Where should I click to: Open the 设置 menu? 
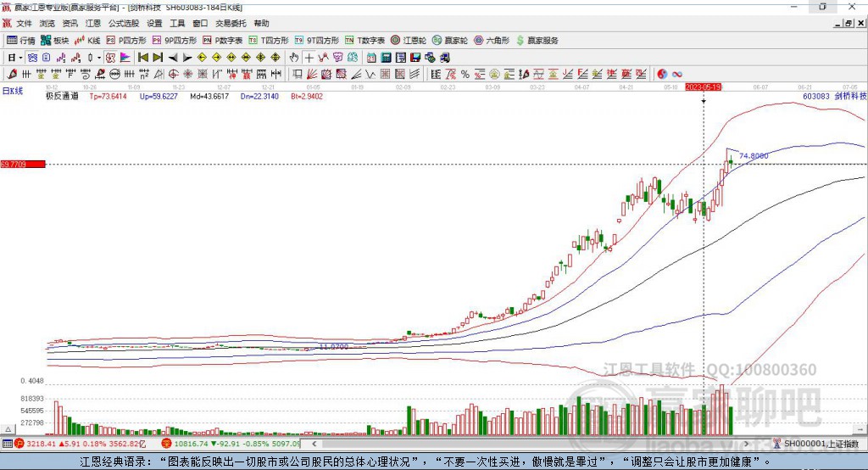click(x=154, y=23)
